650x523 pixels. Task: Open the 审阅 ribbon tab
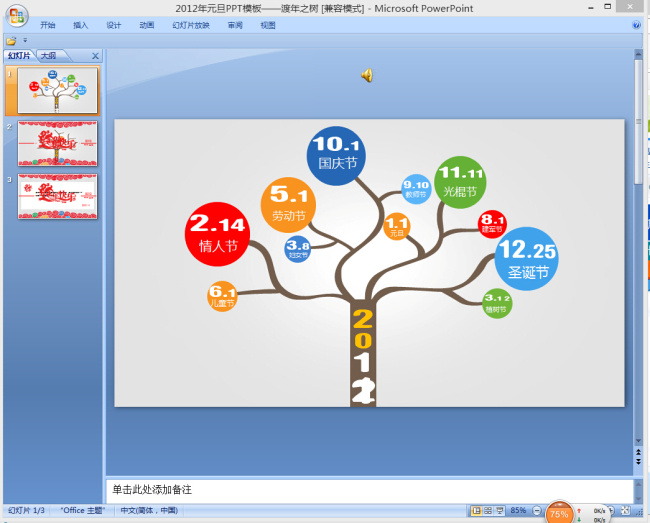click(235, 25)
